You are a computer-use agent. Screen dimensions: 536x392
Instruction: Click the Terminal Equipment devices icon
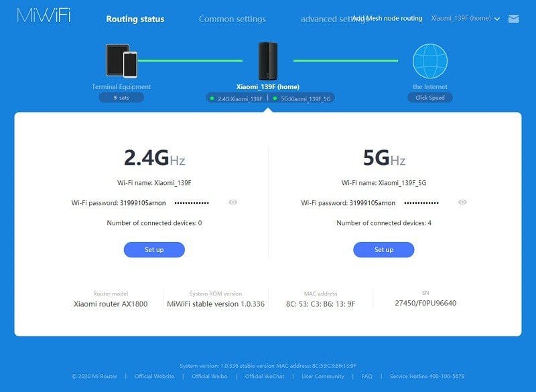[x=121, y=59]
